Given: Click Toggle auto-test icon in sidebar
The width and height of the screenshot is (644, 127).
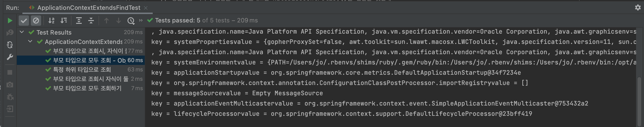Looking at the screenshot, I should pyautogui.click(x=10, y=45).
